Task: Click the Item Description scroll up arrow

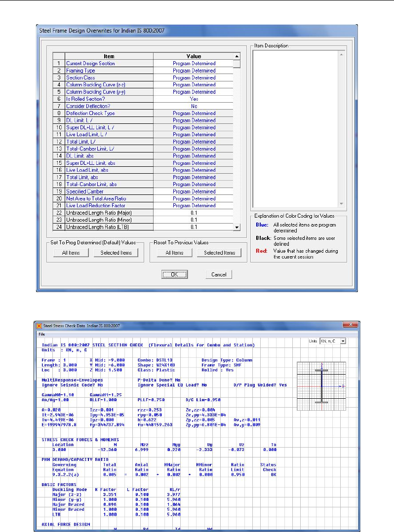Action: (341, 54)
